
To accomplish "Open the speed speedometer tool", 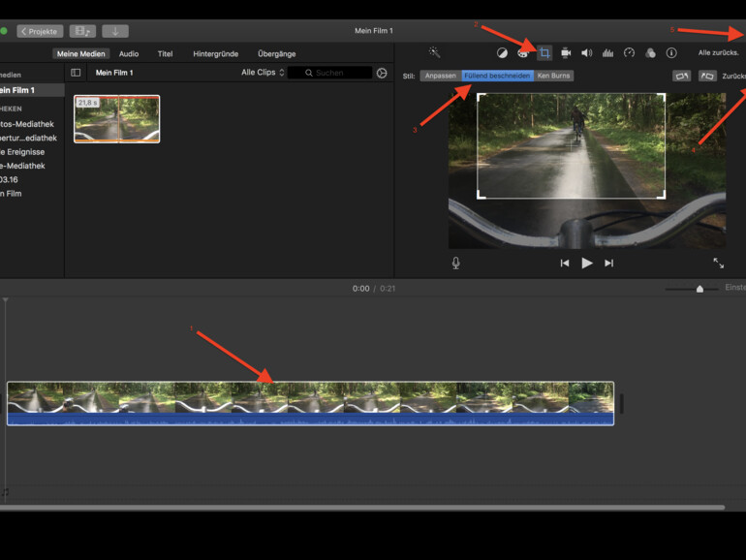I will (629, 53).
